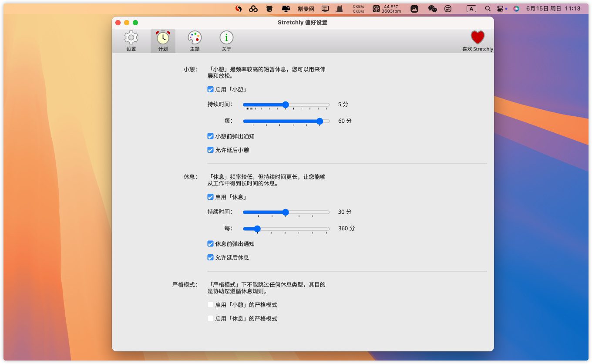Open the date and time 11:13 clock
The image size is (592, 364).
click(x=553, y=9)
